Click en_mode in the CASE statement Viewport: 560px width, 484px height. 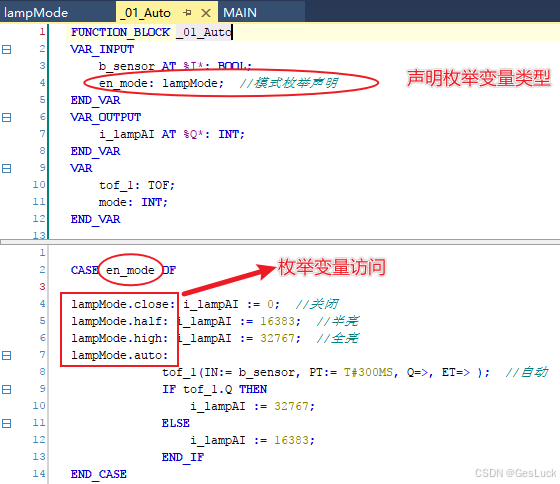(x=130, y=270)
